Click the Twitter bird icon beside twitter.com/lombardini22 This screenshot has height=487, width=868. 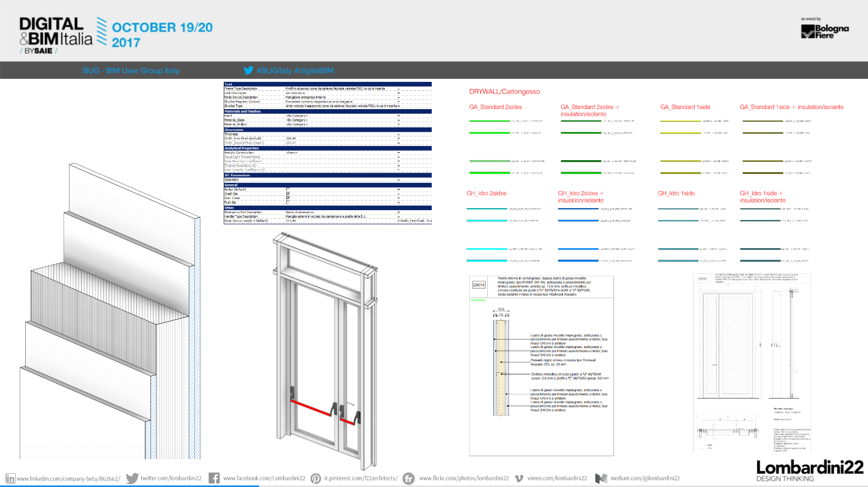point(132,478)
